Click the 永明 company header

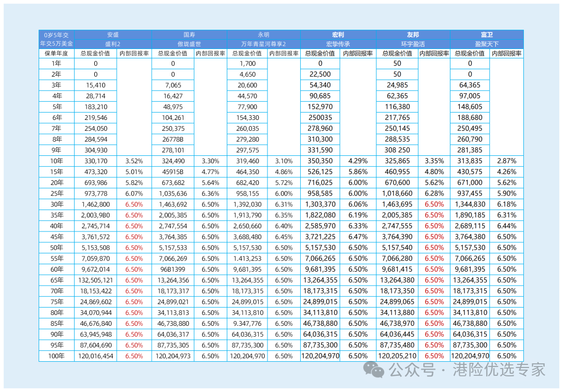[264, 35]
